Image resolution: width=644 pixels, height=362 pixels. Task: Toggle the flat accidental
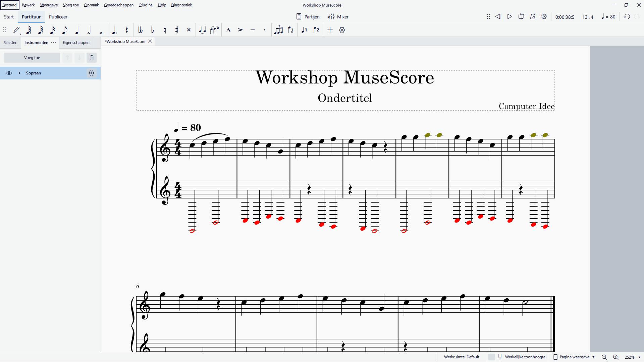153,30
